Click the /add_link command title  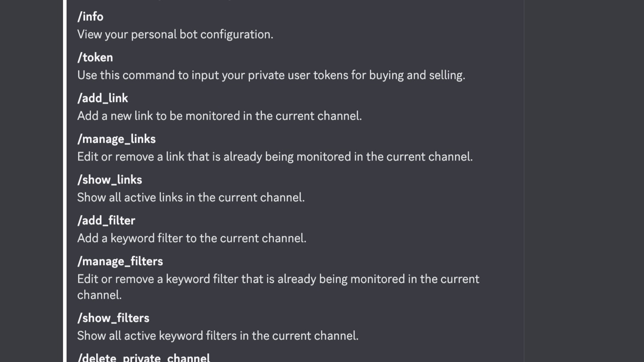103,98
